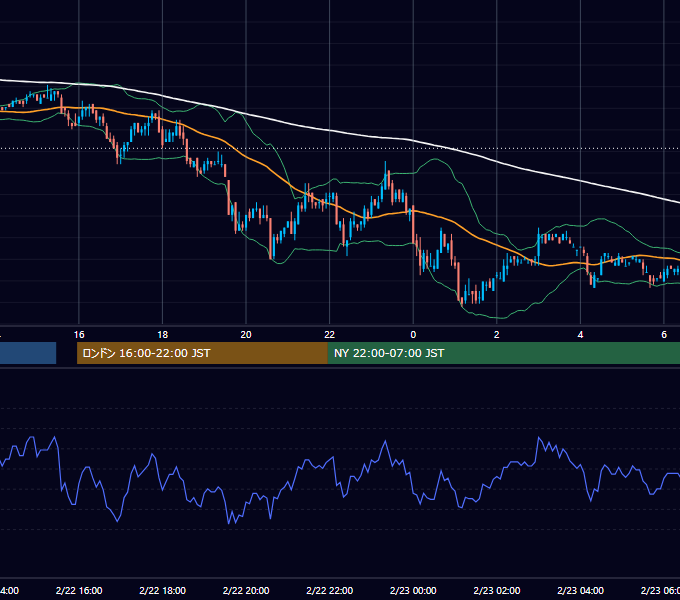Image resolution: width=680 pixels, height=600 pixels.
Task: Click the 2/23 02:00 date label
Action: (x=497, y=590)
